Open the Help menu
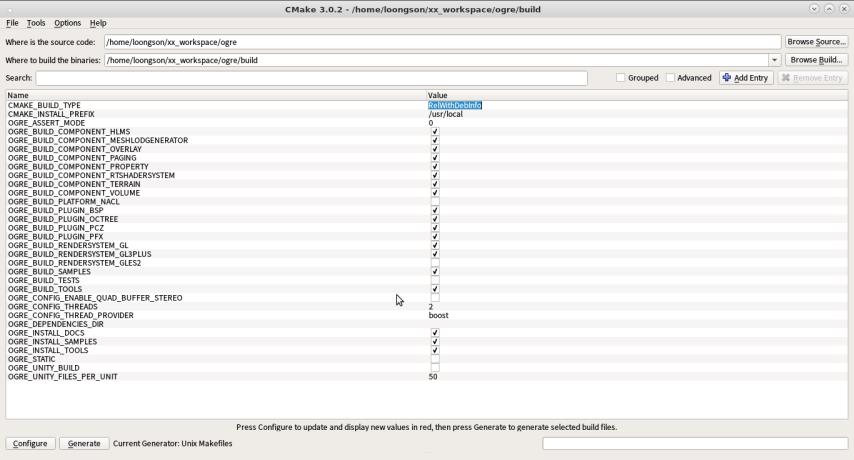 tap(98, 23)
